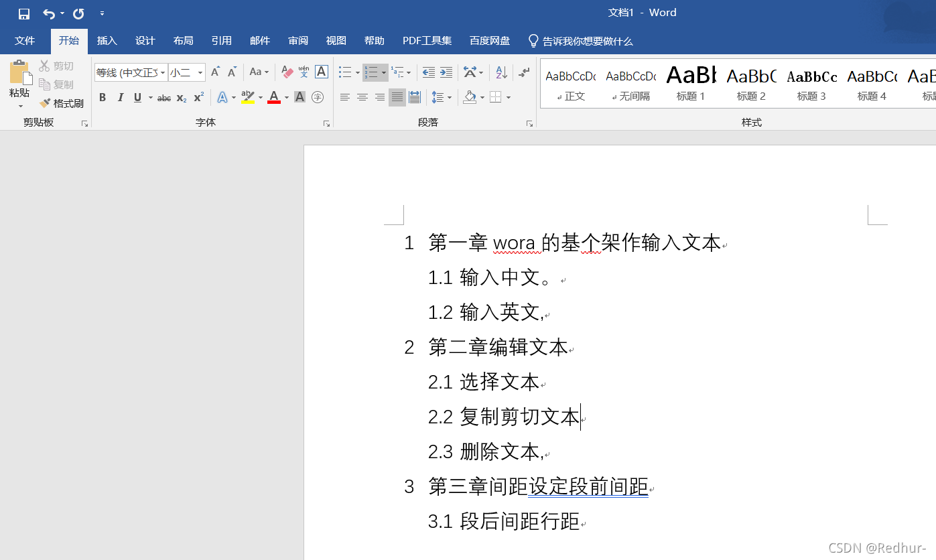Open the 字体 dialog launcher
This screenshot has height=560, width=936.
point(326,123)
